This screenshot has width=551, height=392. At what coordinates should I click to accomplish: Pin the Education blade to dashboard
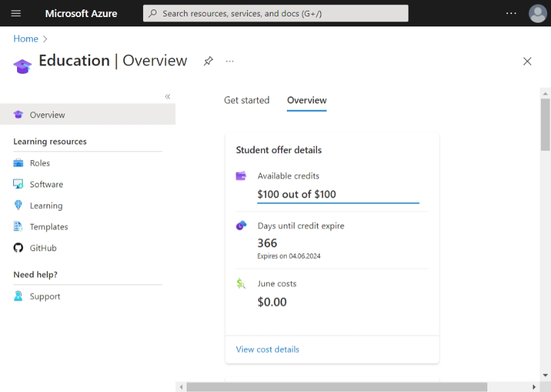pyautogui.click(x=208, y=61)
